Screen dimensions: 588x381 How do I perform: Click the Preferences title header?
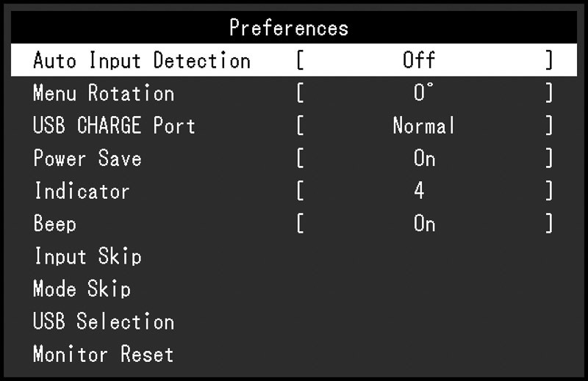click(289, 28)
